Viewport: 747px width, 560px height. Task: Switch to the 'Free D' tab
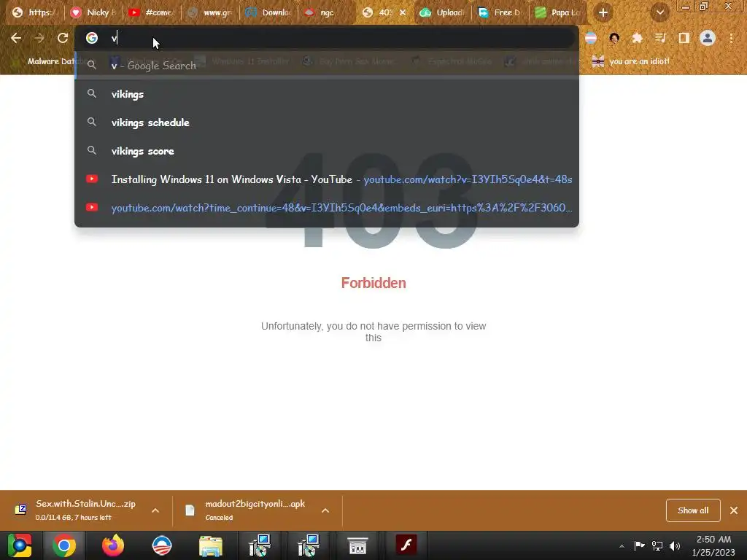tap(501, 12)
